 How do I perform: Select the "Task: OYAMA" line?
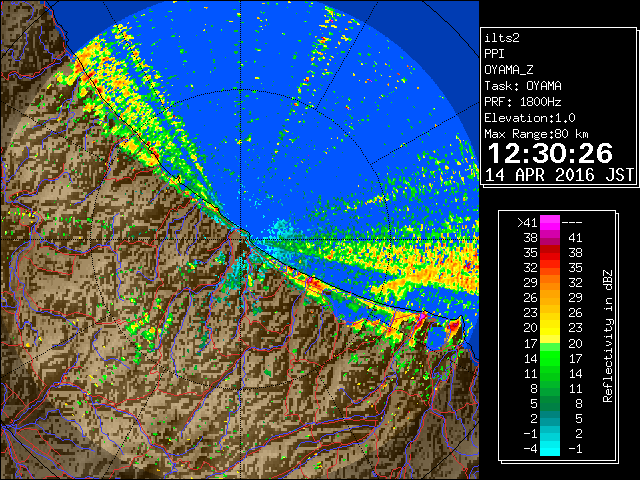click(x=523, y=86)
